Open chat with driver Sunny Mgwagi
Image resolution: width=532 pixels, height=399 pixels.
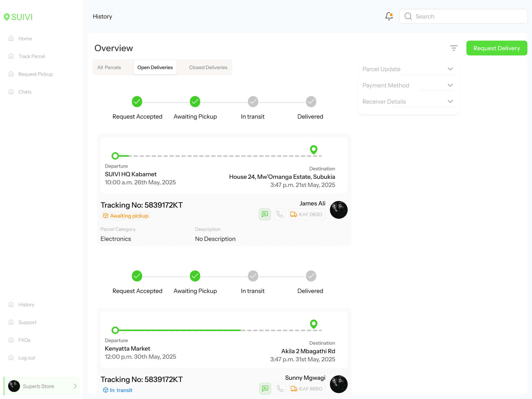(265, 389)
